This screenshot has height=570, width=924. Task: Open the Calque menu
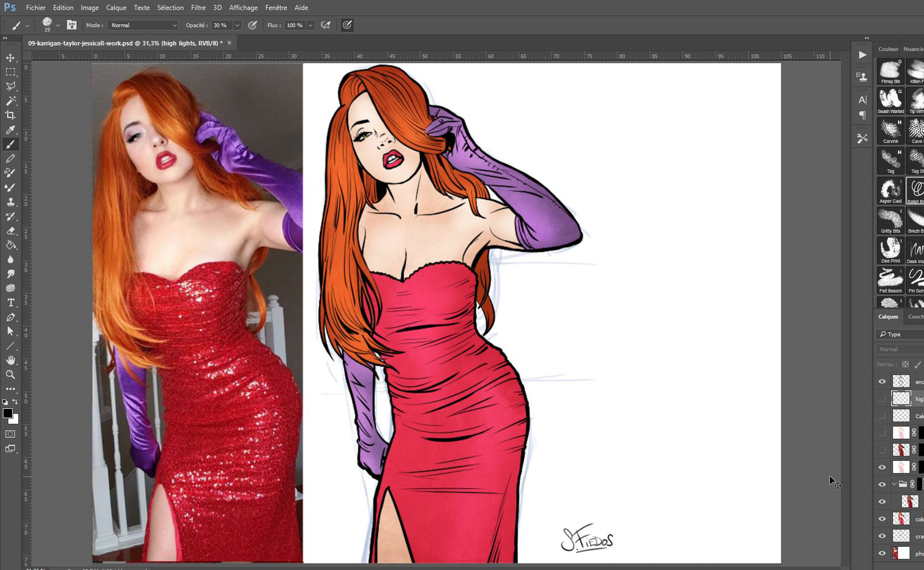pyautogui.click(x=116, y=8)
